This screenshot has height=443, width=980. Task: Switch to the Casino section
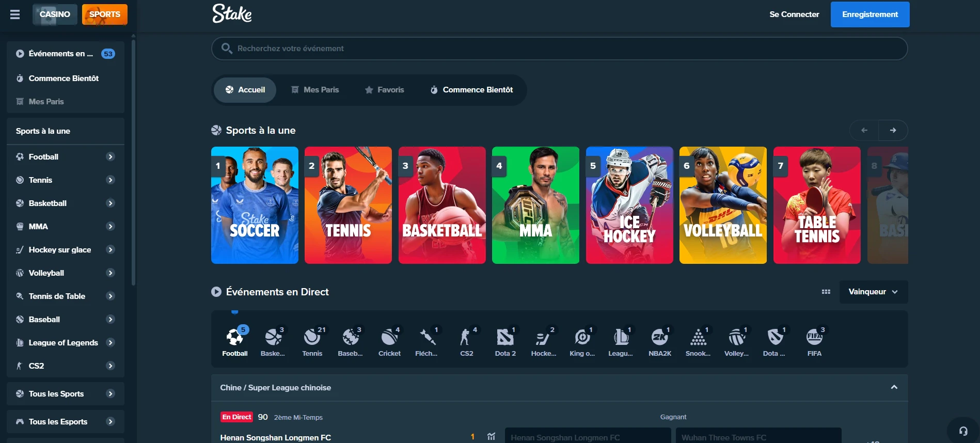(x=55, y=14)
